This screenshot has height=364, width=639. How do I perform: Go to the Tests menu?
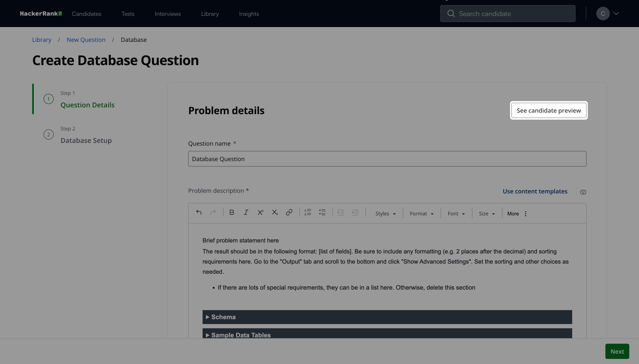pyautogui.click(x=128, y=14)
